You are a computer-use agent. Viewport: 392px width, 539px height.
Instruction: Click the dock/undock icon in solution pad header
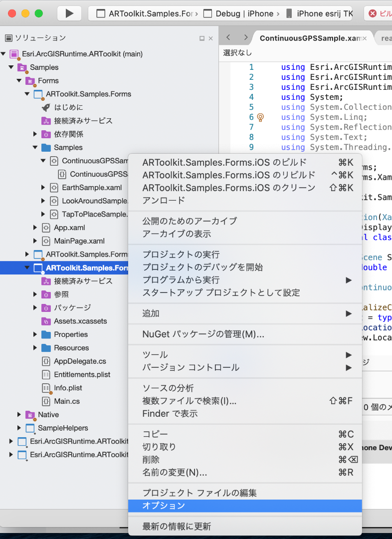coord(202,38)
